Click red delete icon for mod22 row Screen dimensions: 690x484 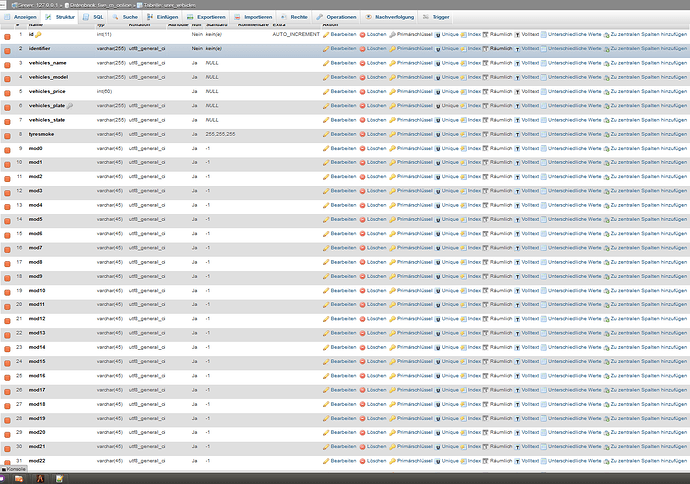363,461
